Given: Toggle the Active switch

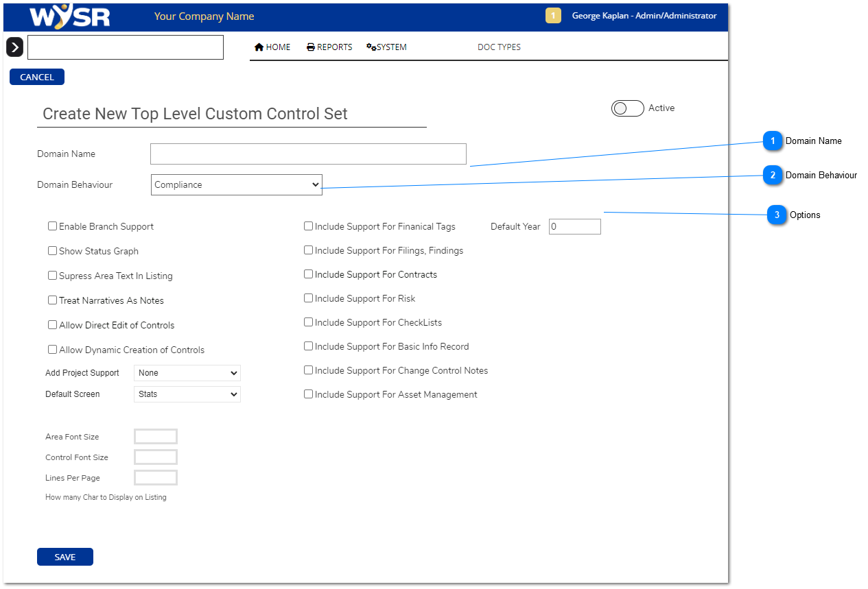Looking at the screenshot, I should pos(627,108).
